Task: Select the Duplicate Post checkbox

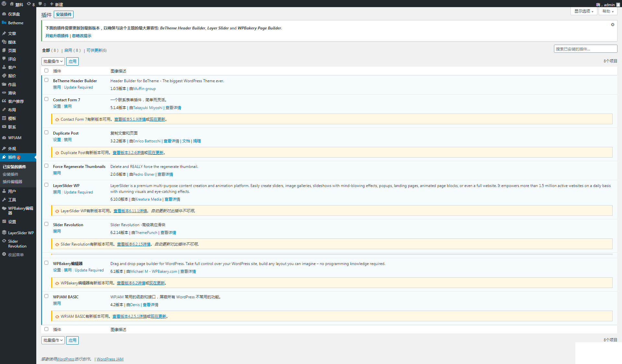Action: (46, 132)
